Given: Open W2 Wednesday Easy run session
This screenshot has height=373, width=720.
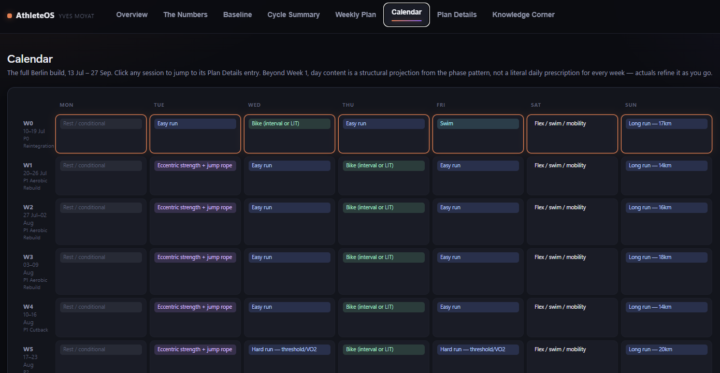Looking at the screenshot, I should pyautogui.click(x=289, y=208).
